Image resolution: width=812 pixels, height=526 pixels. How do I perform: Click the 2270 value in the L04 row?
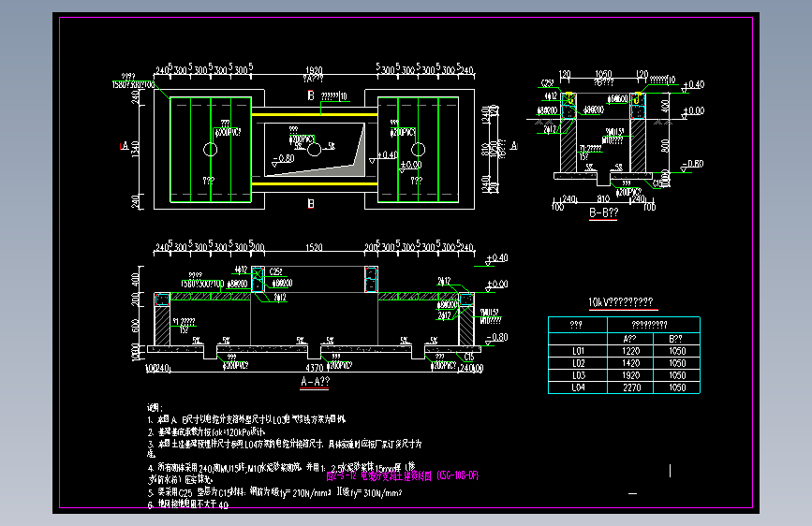(x=631, y=387)
